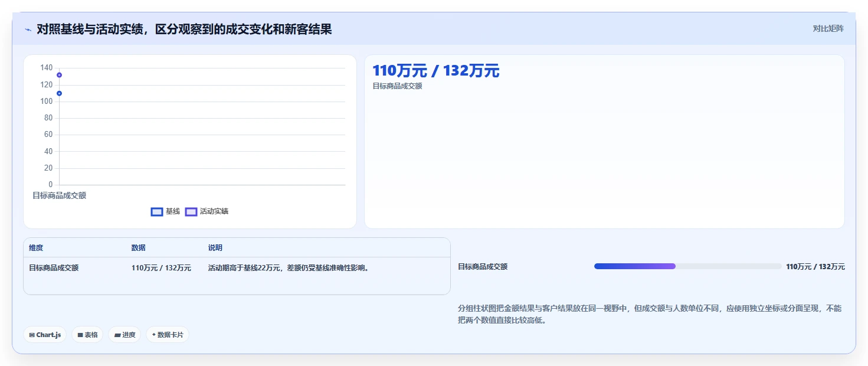Screen dimensions: 868x366
Task: Select the Chart.js tag chip
Action: coord(45,335)
